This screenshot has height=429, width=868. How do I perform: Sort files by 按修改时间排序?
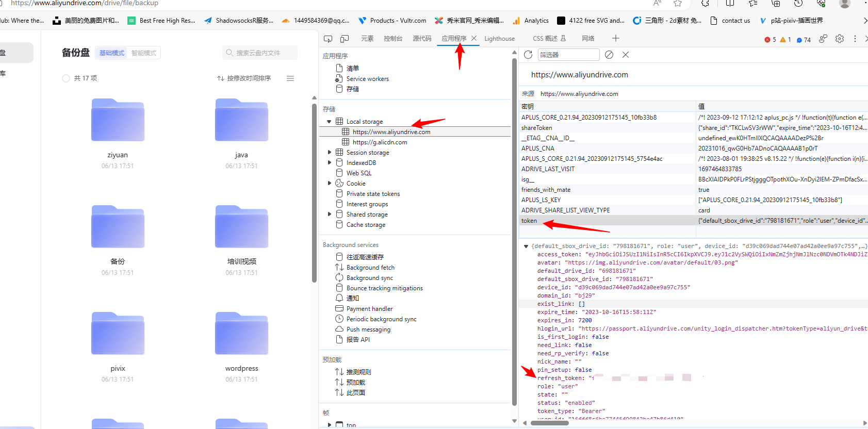[x=244, y=78]
